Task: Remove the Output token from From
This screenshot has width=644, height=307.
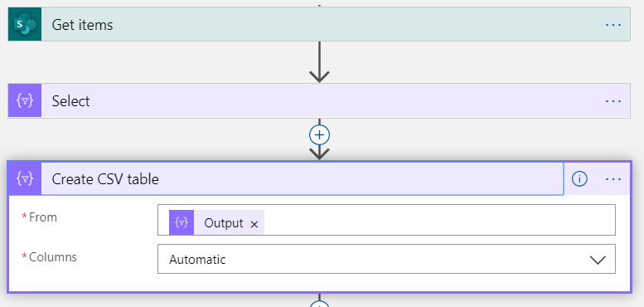Action: [254, 224]
